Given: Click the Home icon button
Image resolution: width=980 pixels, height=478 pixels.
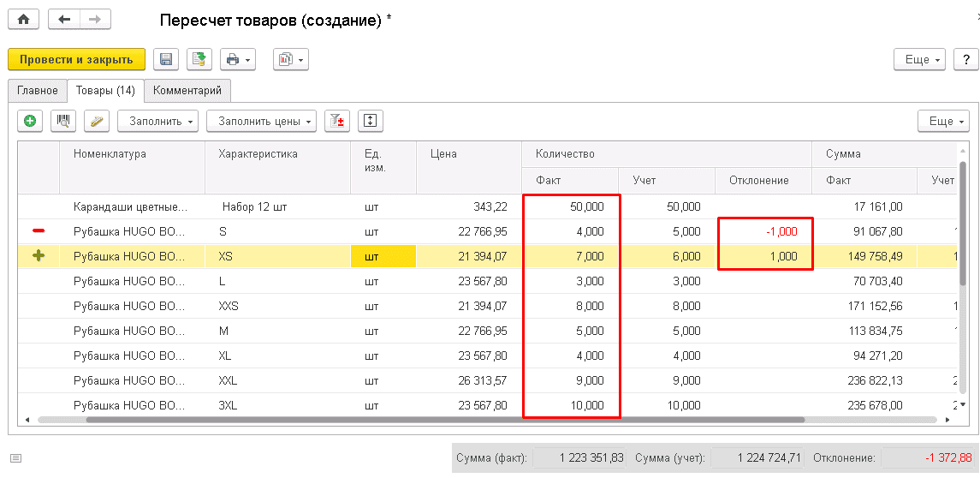Looking at the screenshot, I should [x=23, y=19].
